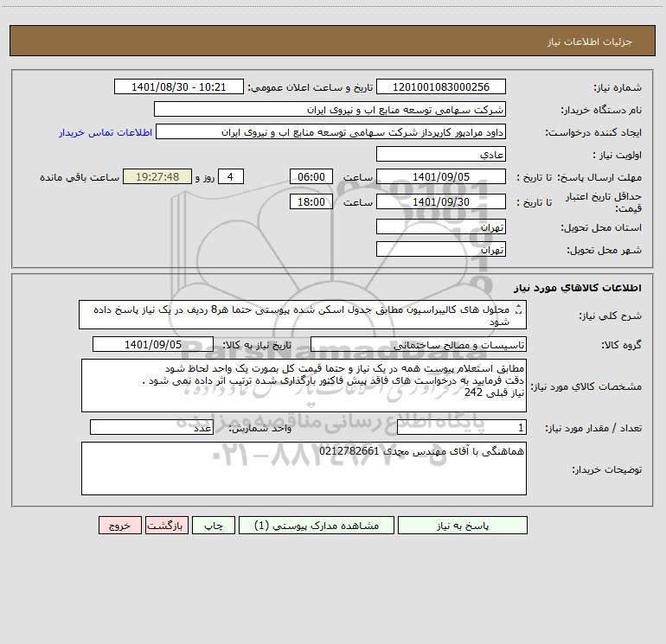
Task: Click the مهلت ارسال پاسخ label
Action: pos(599,177)
